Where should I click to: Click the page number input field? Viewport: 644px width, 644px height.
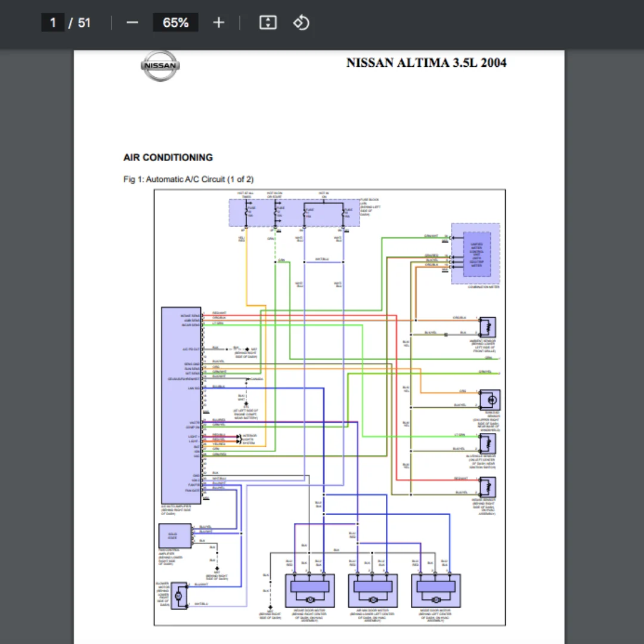coord(52,23)
